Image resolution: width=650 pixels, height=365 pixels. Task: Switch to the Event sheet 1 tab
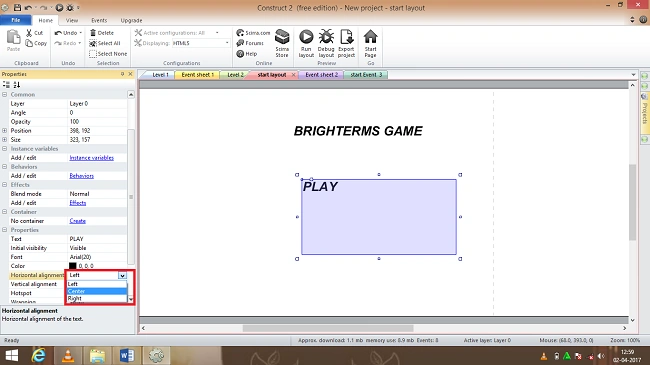(197, 75)
